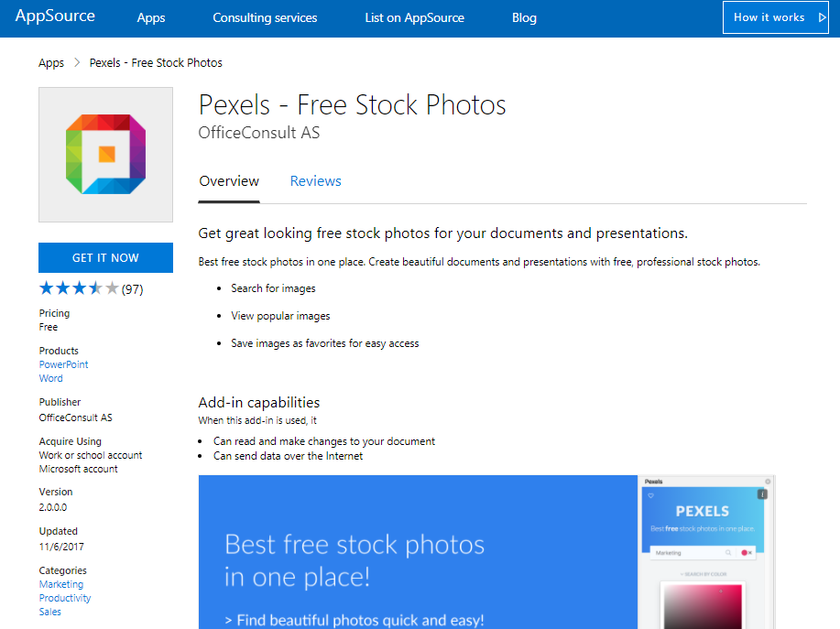Click the play arrow in How it works
This screenshot has width=840, height=629.
(822, 17)
